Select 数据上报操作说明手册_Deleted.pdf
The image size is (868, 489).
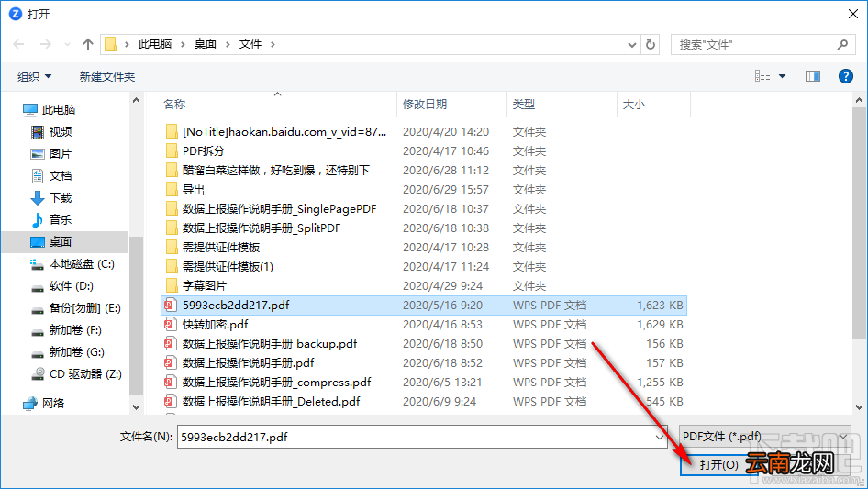(272, 402)
